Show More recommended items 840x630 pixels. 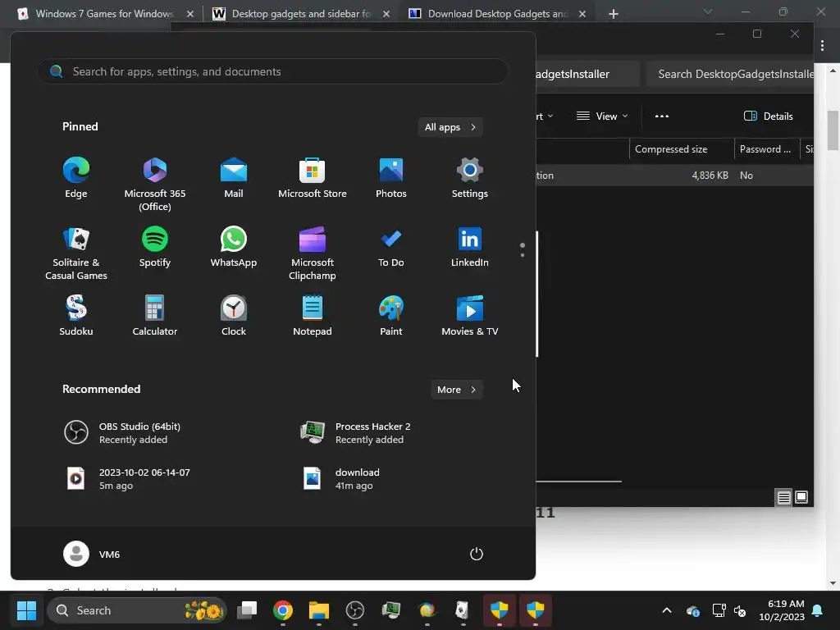click(x=456, y=390)
